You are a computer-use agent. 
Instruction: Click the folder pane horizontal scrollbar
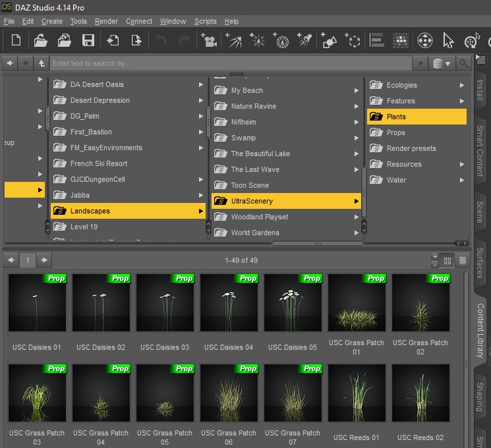click(318, 244)
